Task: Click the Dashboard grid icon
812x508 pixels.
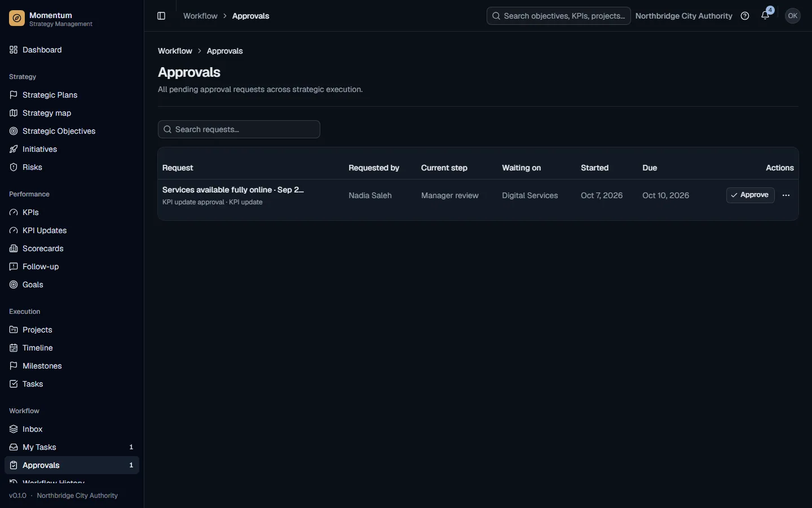Action: [x=14, y=50]
